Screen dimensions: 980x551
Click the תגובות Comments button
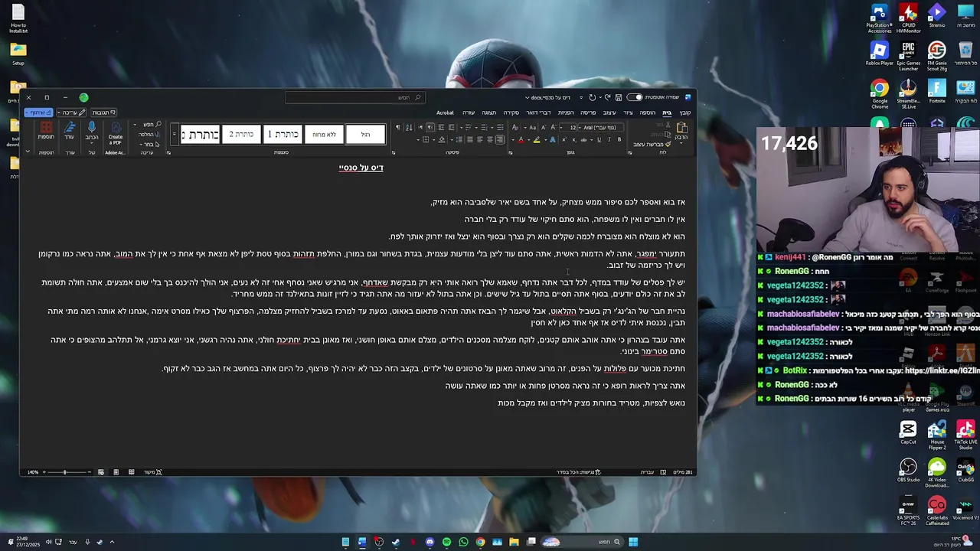[103, 112]
